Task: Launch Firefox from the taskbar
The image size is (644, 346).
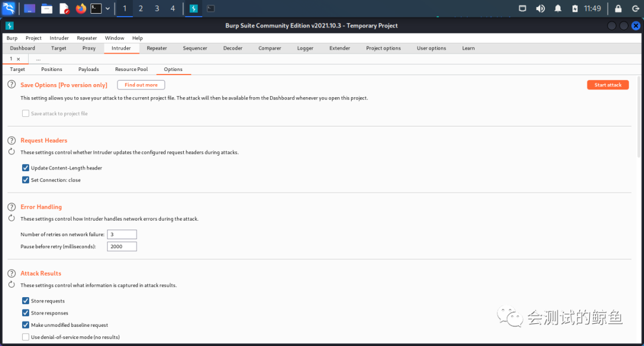Action: pos(81,8)
